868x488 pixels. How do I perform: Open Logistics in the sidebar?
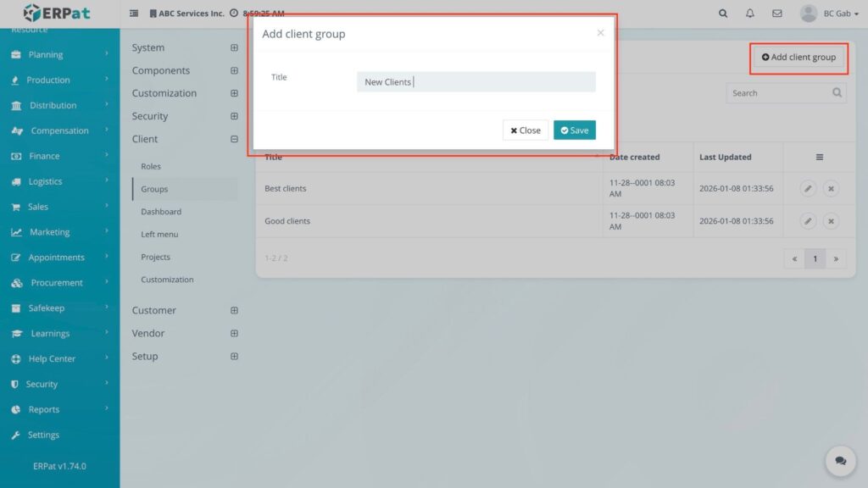(x=60, y=181)
